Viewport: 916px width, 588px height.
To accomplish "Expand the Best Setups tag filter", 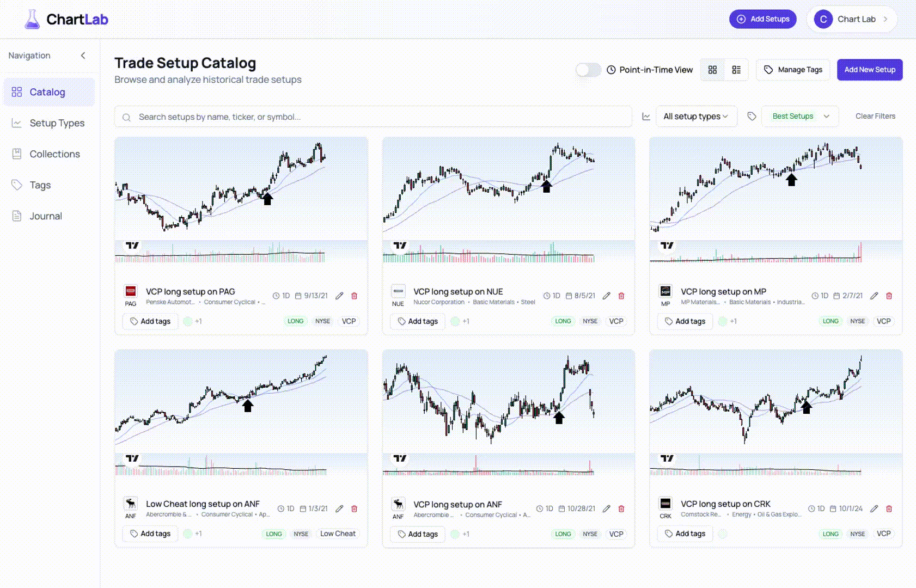I will (x=800, y=117).
